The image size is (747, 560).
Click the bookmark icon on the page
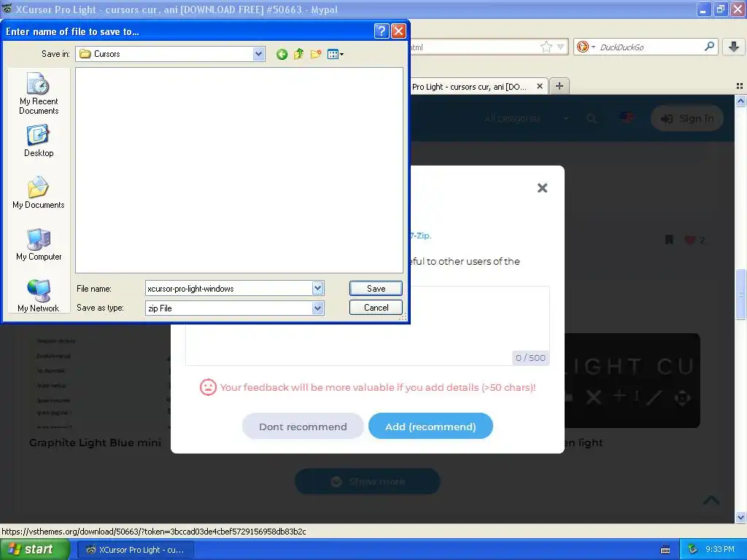(x=669, y=239)
